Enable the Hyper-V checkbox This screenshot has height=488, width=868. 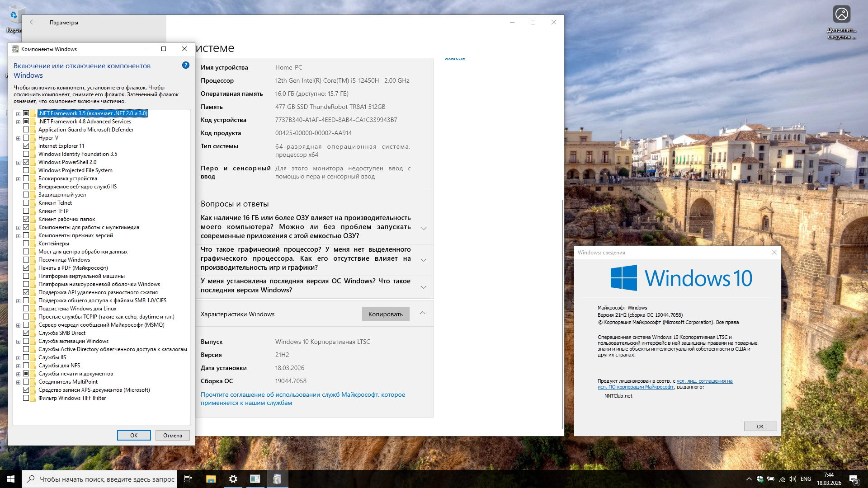coord(26,138)
